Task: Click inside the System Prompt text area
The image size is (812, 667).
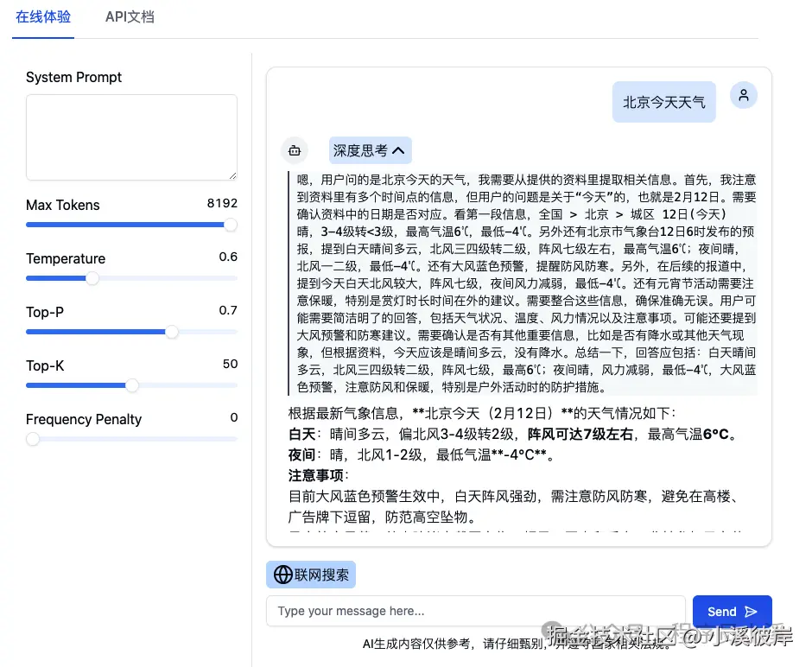Action: pos(131,137)
